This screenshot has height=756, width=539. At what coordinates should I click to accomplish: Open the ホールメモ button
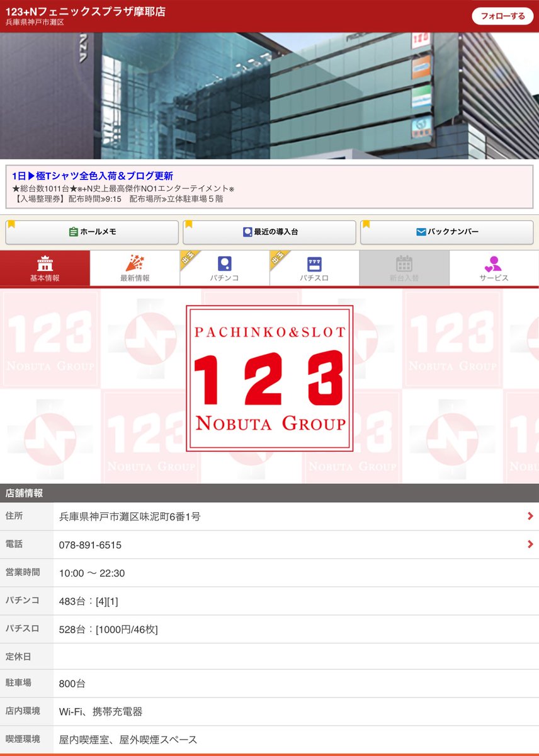tap(92, 232)
